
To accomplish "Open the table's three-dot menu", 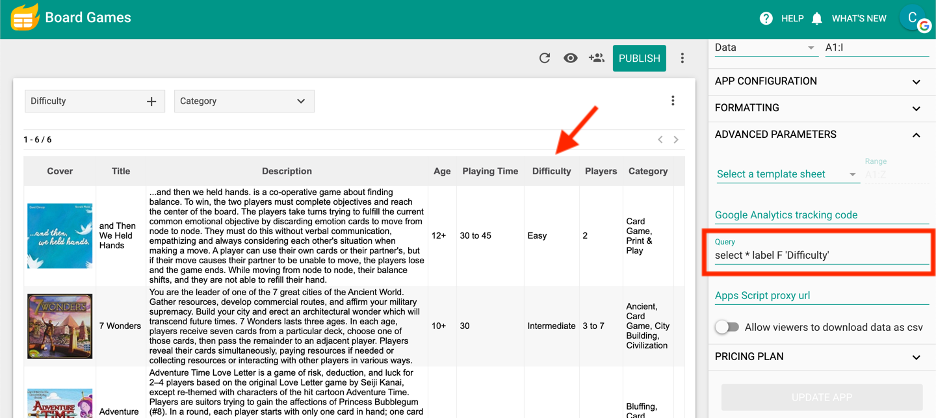I will pyautogui.click(x=673, y=100).
